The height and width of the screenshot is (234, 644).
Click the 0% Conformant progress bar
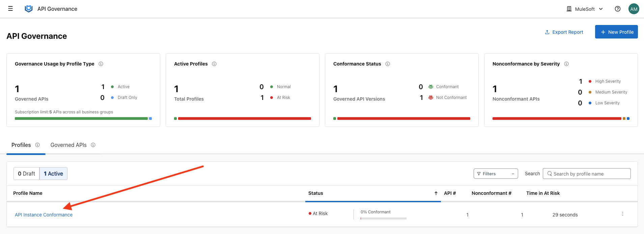click(383, 218)
